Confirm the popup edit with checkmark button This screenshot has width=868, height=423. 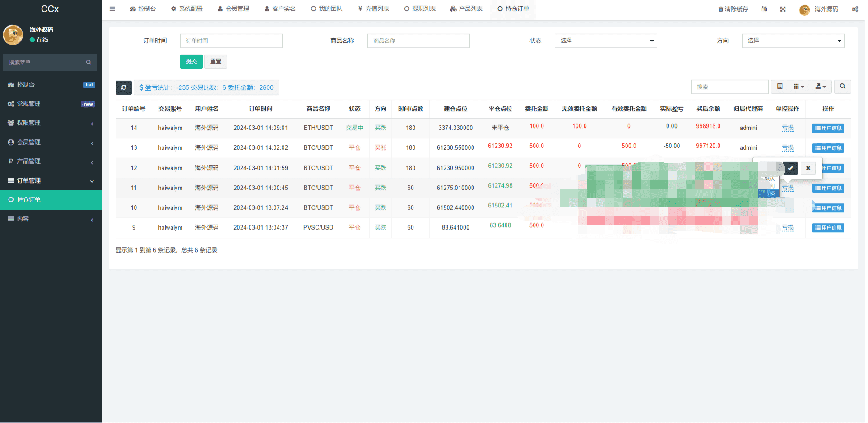[x=790, y=168]
